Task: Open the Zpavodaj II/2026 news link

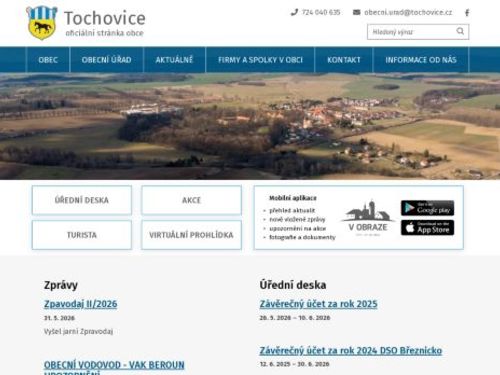Action: 81,304
